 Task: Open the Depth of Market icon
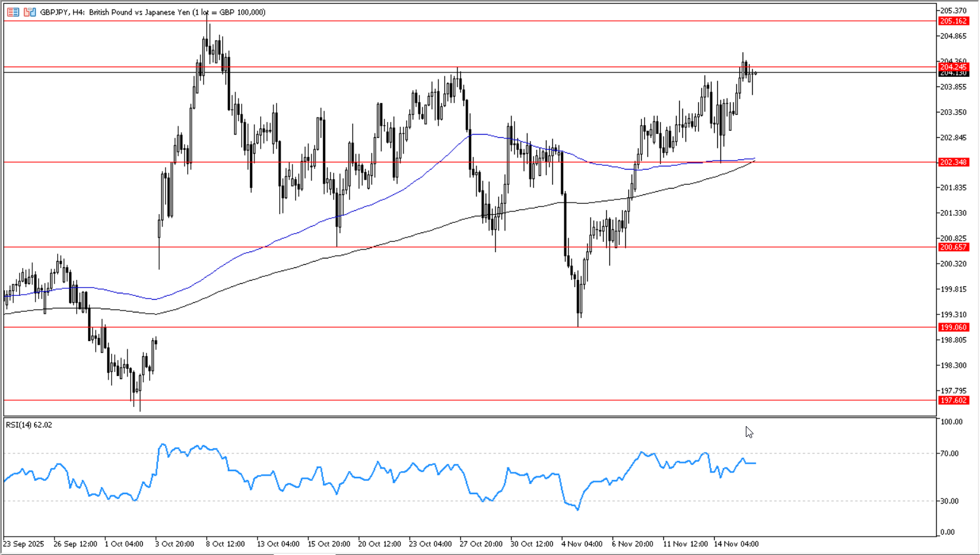pyautogui.click(x=13, y=12)
